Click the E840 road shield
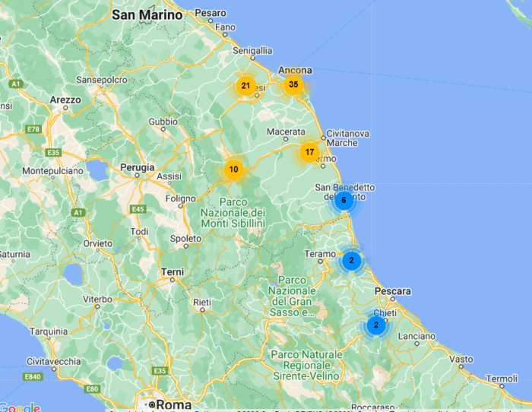 tap(31, 376)
